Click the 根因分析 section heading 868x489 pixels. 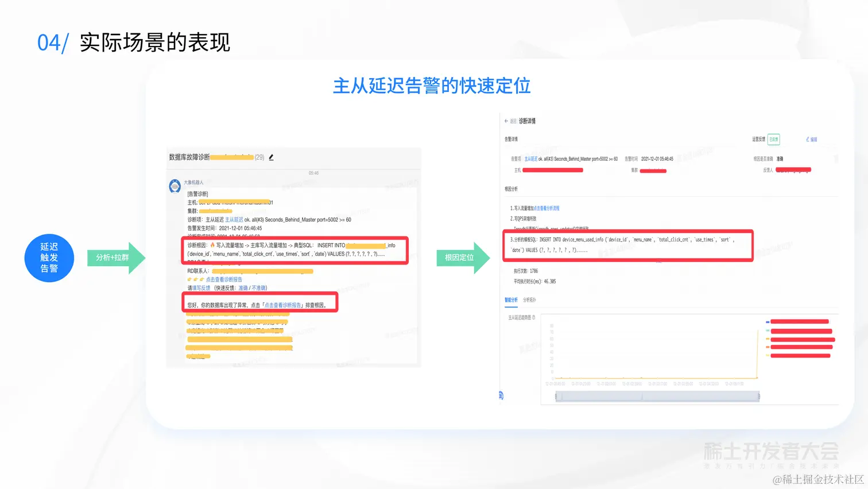tap(511, 189)
